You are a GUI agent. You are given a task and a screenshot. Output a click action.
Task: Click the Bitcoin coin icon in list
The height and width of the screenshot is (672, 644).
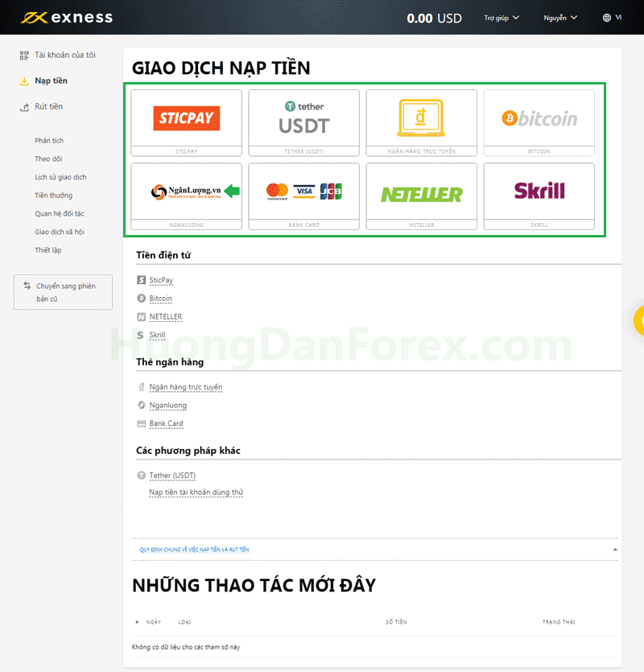coord(141,299)
